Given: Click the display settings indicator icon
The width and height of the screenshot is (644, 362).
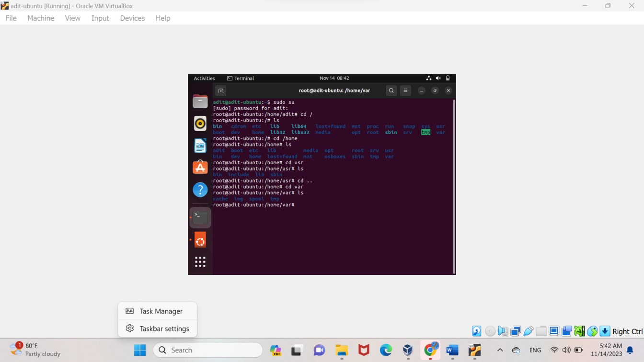Looking at the screenshot, I should pos(554,331).
